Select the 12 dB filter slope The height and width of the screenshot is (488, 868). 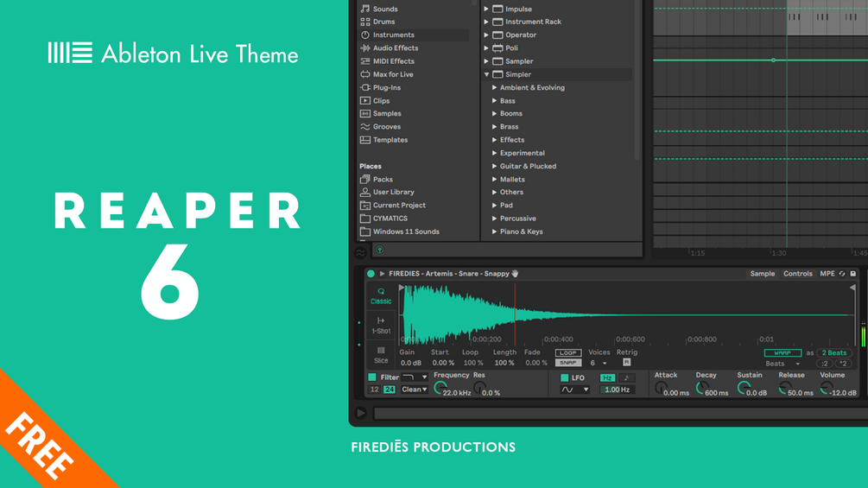(x=374, y=390)
